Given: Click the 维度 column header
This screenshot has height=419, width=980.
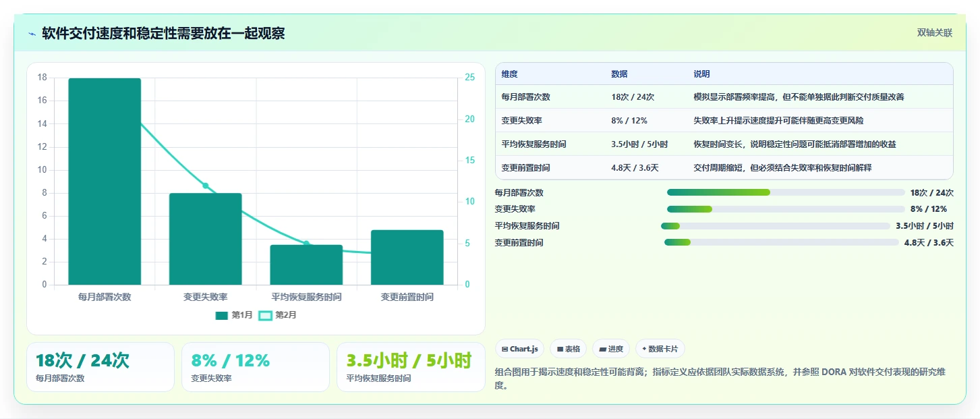Looking at the screenshot, I should pyautogui.click(x=510, y=74).
